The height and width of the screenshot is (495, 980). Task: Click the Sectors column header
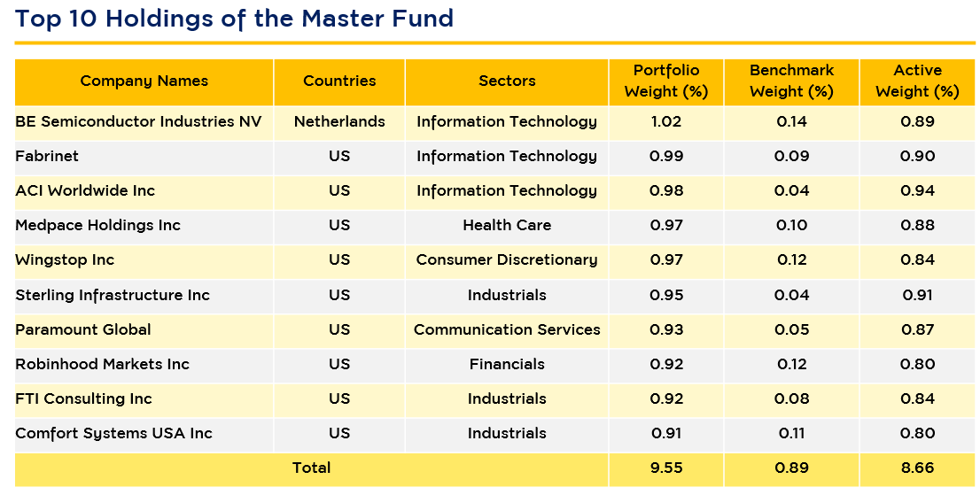(507, 81)
